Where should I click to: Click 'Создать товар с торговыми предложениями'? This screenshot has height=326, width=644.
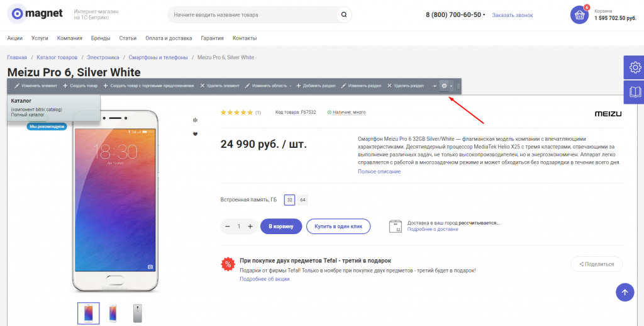[x=148, y=86]
